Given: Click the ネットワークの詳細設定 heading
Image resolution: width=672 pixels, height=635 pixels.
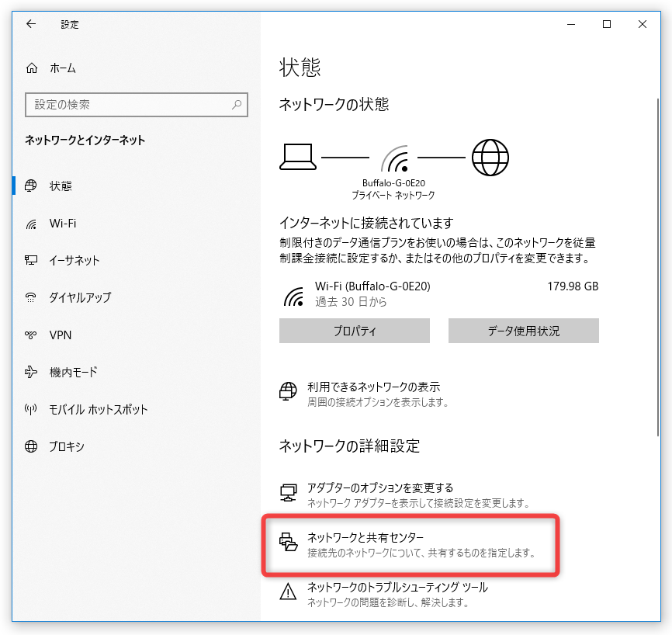Looking at the screenshot, I should [x=349, y=446].
